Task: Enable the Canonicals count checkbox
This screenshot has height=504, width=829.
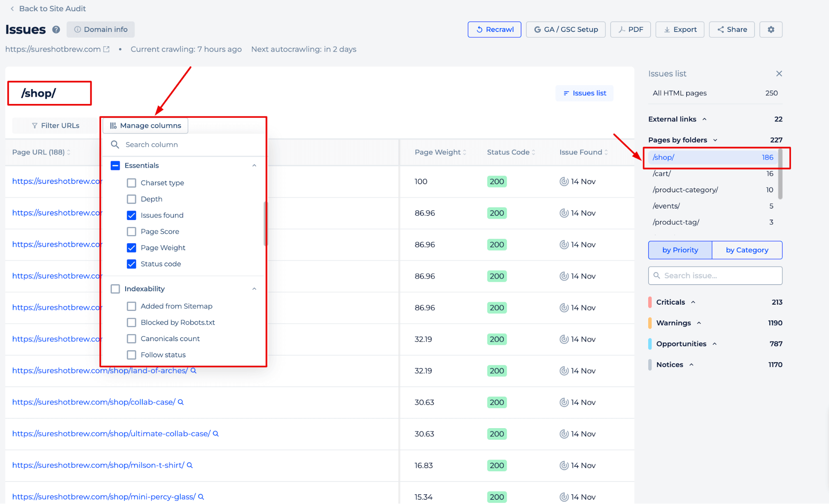Action: point(132,338)
